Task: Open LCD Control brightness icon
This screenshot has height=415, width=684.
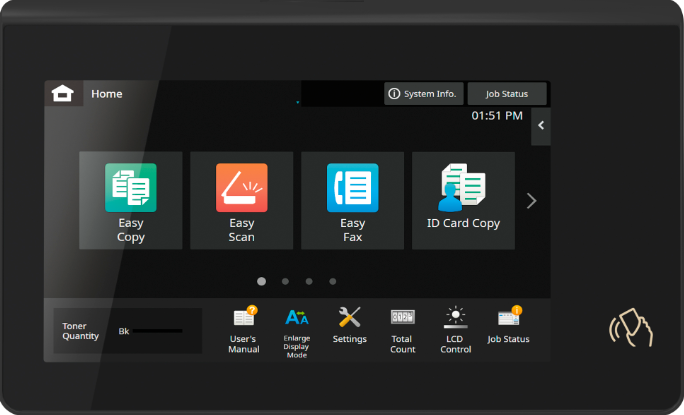Action: [x=455, y=329]
